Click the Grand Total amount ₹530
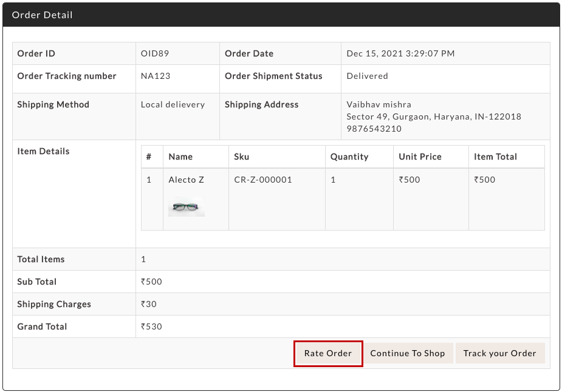Viewport: 562px width, 392px height. tap(152, 326)
